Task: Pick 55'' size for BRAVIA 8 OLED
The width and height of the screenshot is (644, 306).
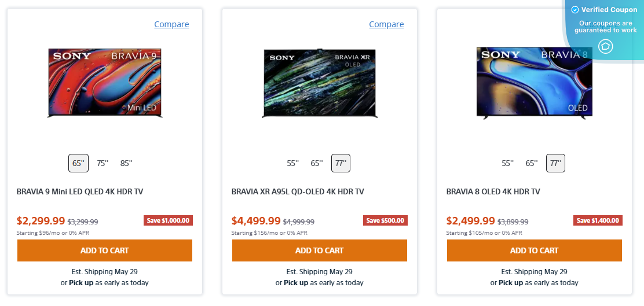Action: tap(508, 164)
